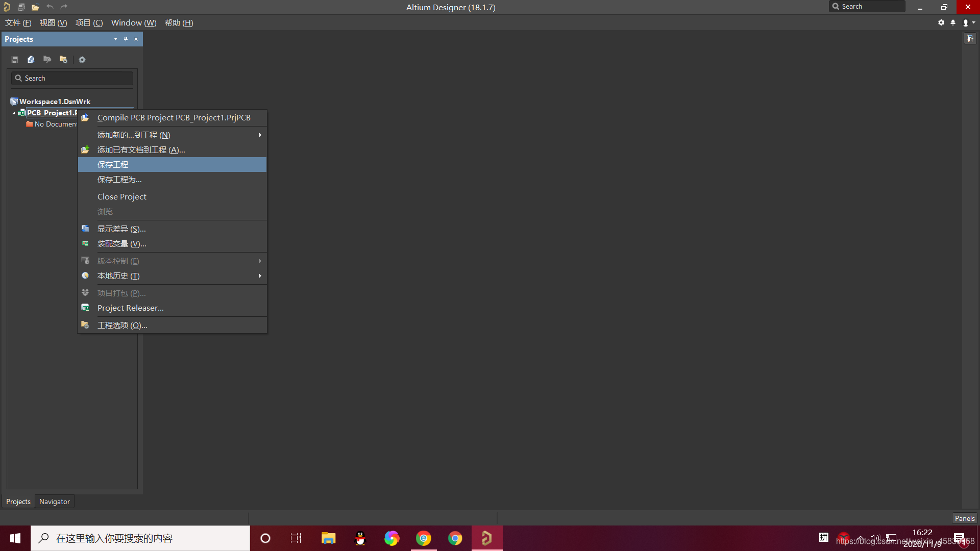The height and width of the screenshot is (551, 980).
Task: Collapse the PCB_Project1 tree node
Action: pos(14,113)
